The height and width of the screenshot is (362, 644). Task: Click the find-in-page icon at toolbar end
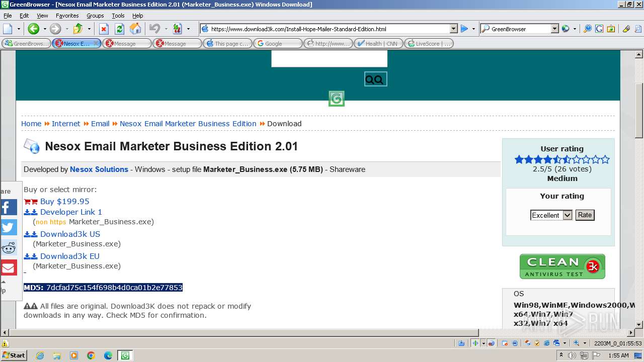638,29
